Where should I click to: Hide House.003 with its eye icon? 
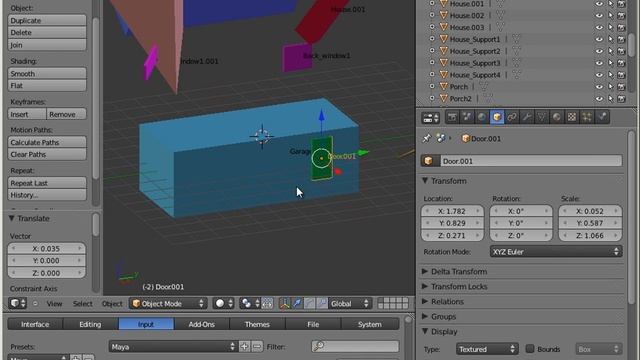(x=598, y=27)
